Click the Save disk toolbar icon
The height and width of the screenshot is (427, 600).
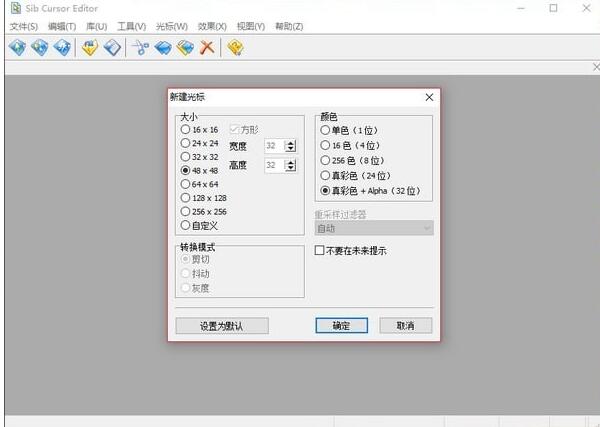[x=112, y=48]
